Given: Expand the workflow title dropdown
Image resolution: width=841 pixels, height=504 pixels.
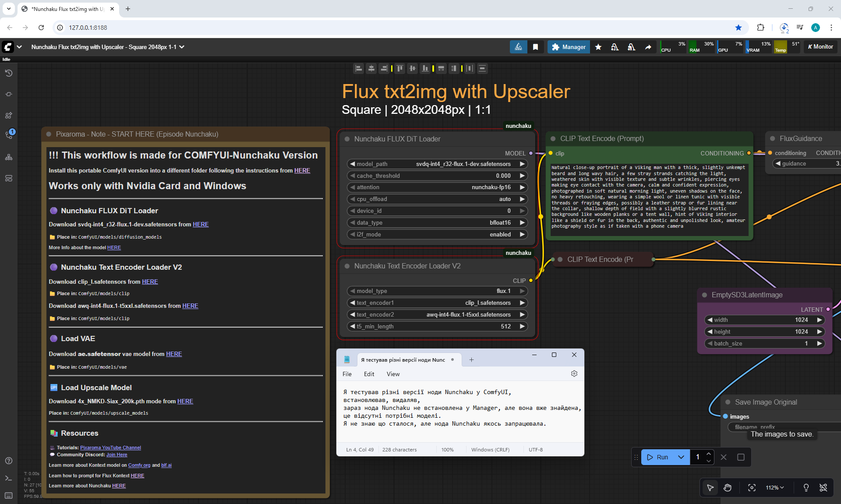Looking at the screenshot, I should point(182,47).
